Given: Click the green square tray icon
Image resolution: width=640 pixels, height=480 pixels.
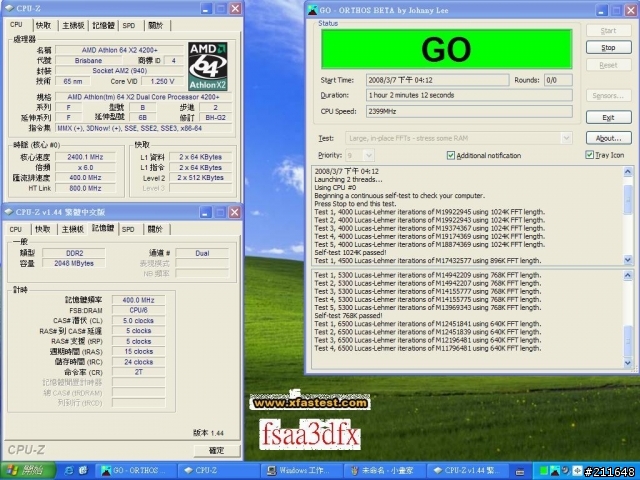Looking at the screenshot, I should point(544,471).
